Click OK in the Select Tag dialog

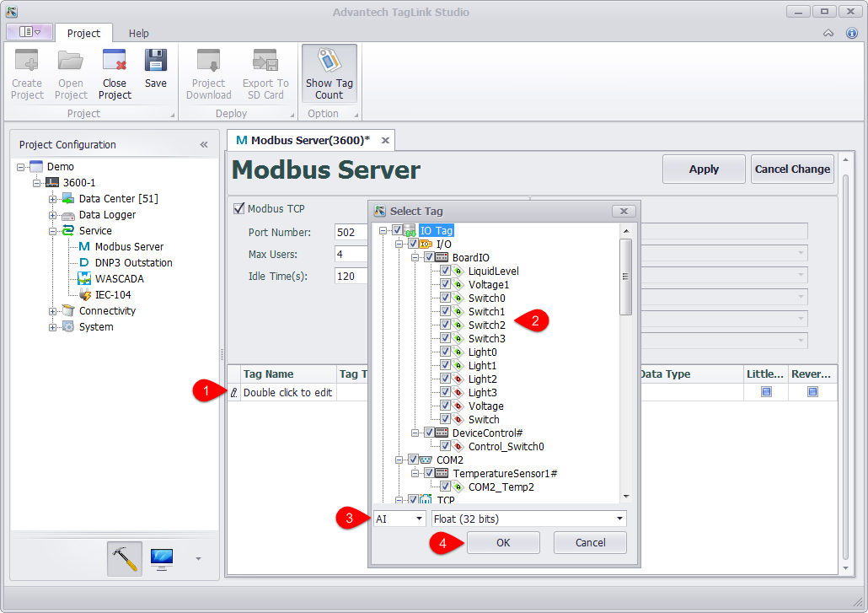[503, 542]
